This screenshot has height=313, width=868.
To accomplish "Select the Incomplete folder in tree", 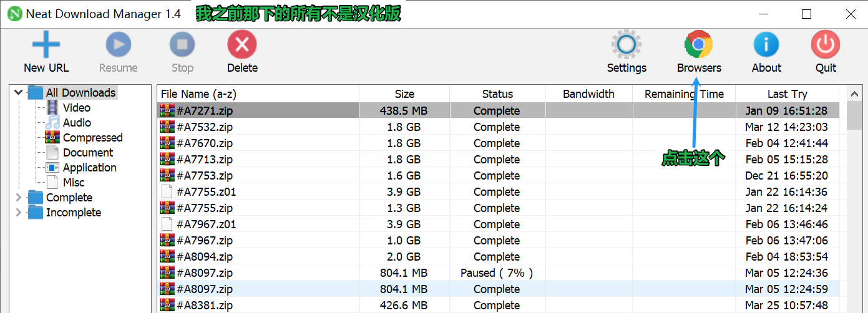I will [x=73, y=213].
